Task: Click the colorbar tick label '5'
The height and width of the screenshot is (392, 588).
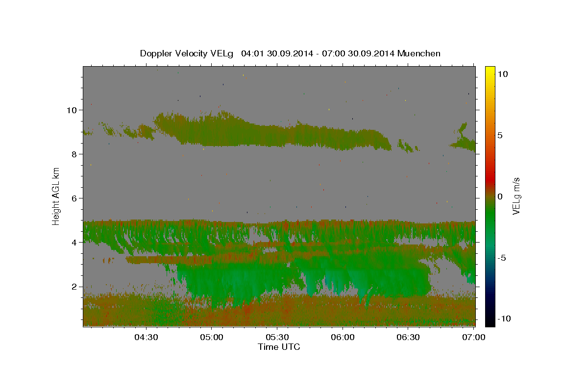Action: pos(500,135)
